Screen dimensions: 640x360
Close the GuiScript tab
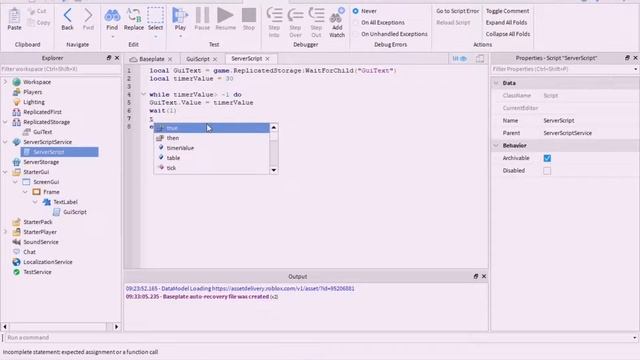tap(215, 59)
